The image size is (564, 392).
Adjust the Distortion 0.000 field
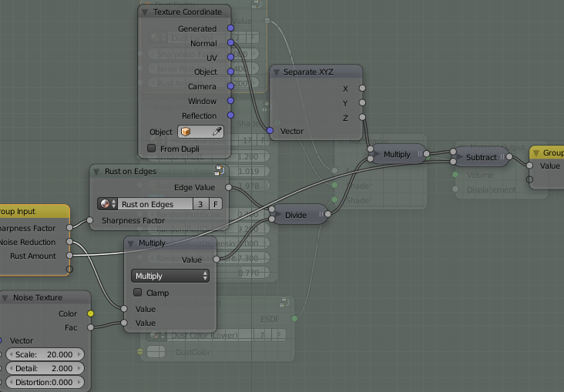coord(45,382)
